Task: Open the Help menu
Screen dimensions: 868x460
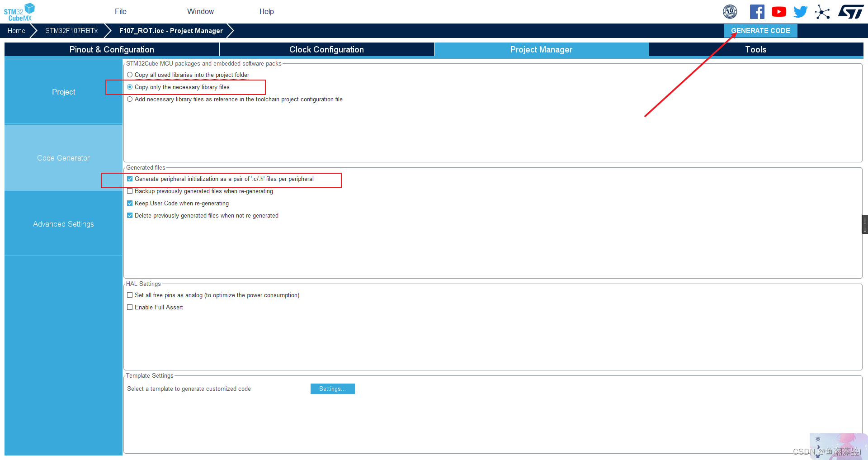Action: 266,12
